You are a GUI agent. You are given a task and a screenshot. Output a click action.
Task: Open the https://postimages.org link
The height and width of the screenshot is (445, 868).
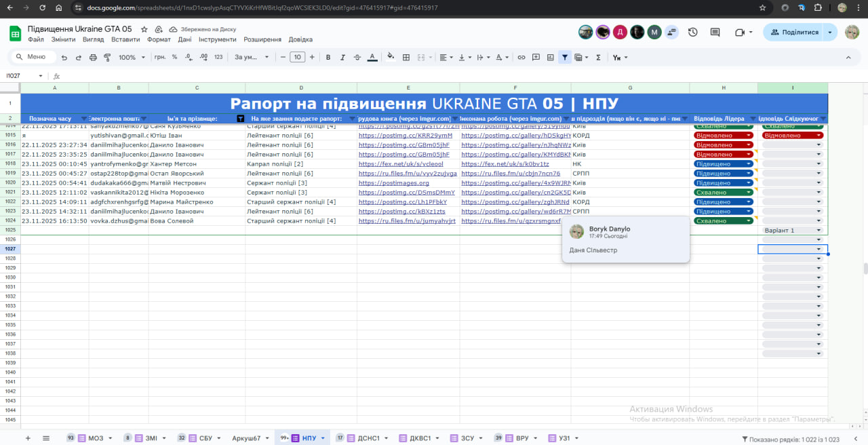click(x=394, y=183)
